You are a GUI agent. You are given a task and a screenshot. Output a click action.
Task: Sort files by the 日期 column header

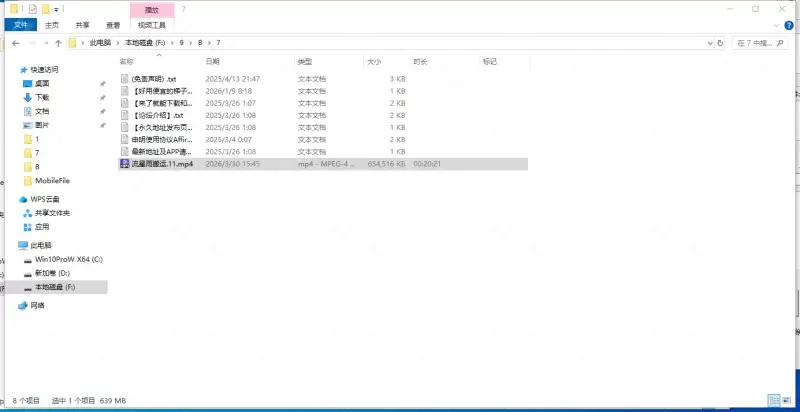tap(212, 62)
